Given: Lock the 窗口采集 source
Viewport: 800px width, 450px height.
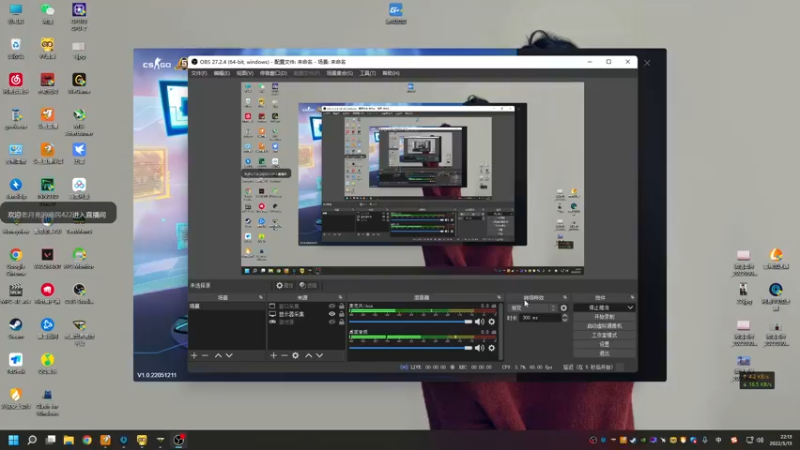Looking at the screenshot, I should (341, 306).
